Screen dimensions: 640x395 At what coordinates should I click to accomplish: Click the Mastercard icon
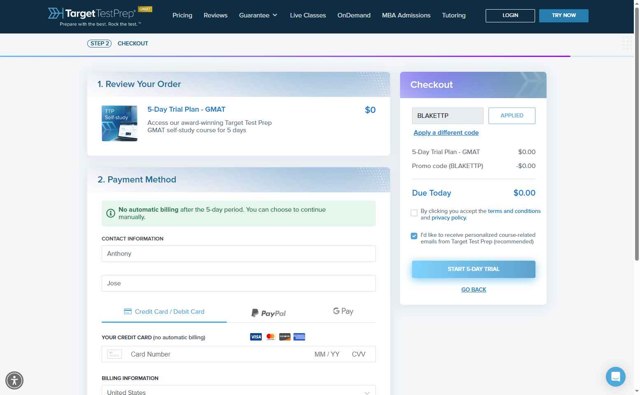[270, 337]
